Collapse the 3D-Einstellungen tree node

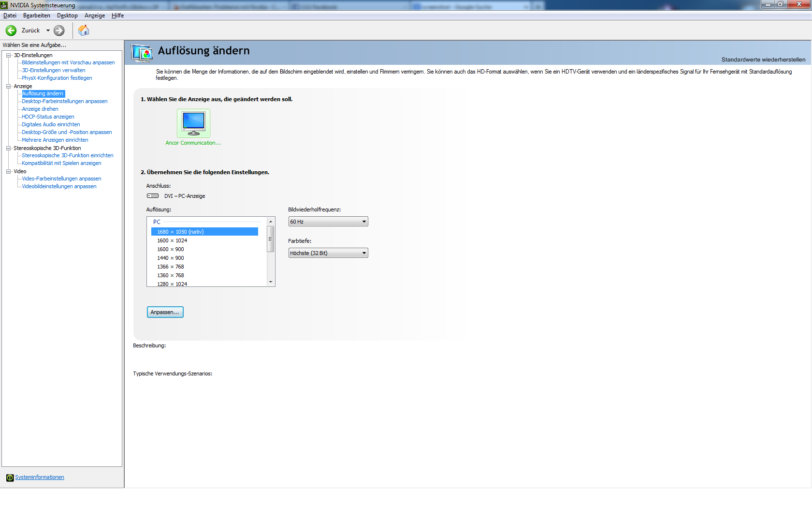pos(8,55)
